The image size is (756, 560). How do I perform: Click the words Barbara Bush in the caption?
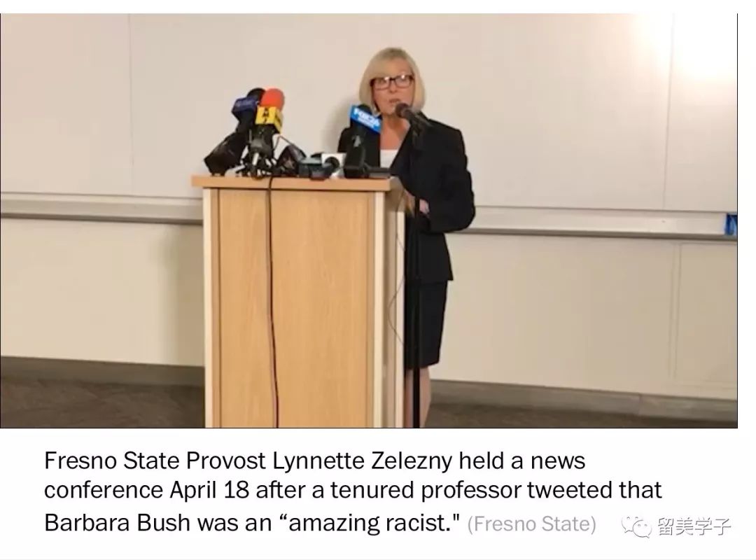pos(117,523)
